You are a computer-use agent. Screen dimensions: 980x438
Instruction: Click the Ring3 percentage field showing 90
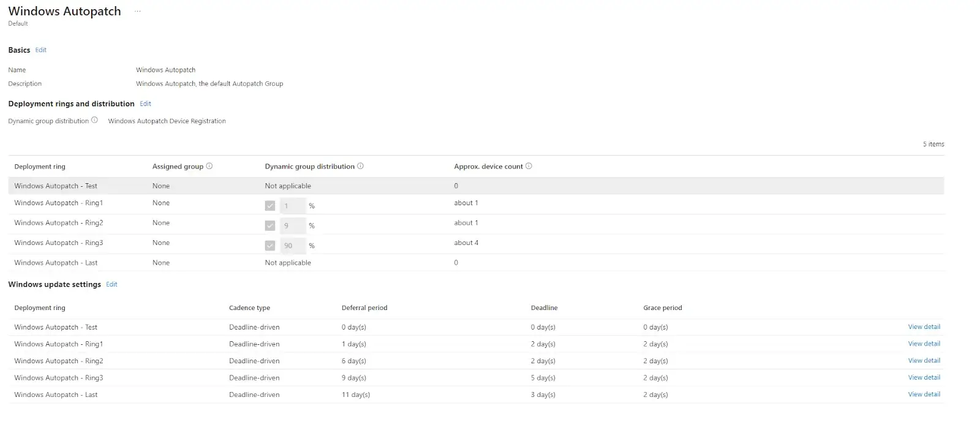pos(293,246)
